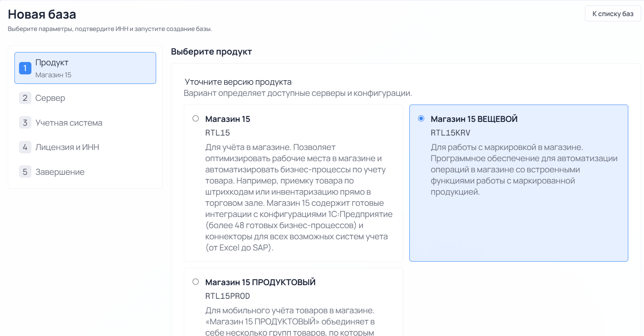Screen dimensions: 644x336
Task: Click the product code "RTL15KRV"
Action: click(x=450, y=133)
